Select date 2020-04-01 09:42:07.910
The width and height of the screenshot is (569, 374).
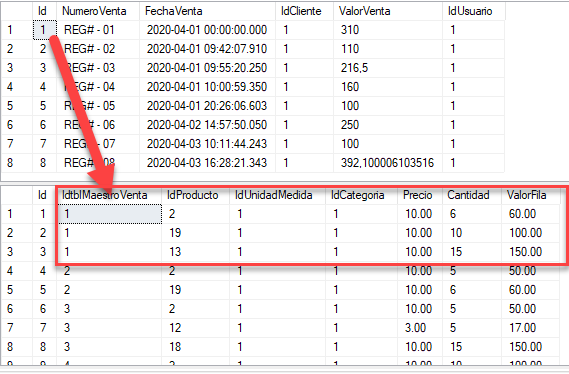point(208,49)
